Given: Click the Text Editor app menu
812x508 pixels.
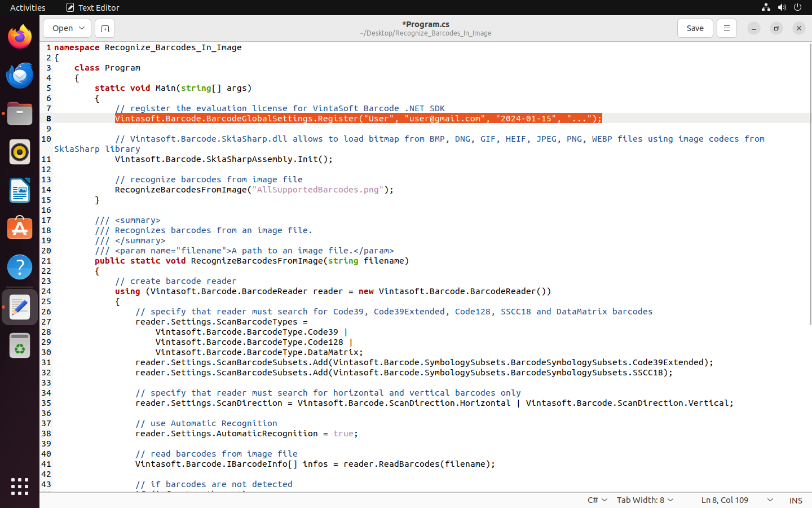Looking at the screenshot, I should coord(93,7).
